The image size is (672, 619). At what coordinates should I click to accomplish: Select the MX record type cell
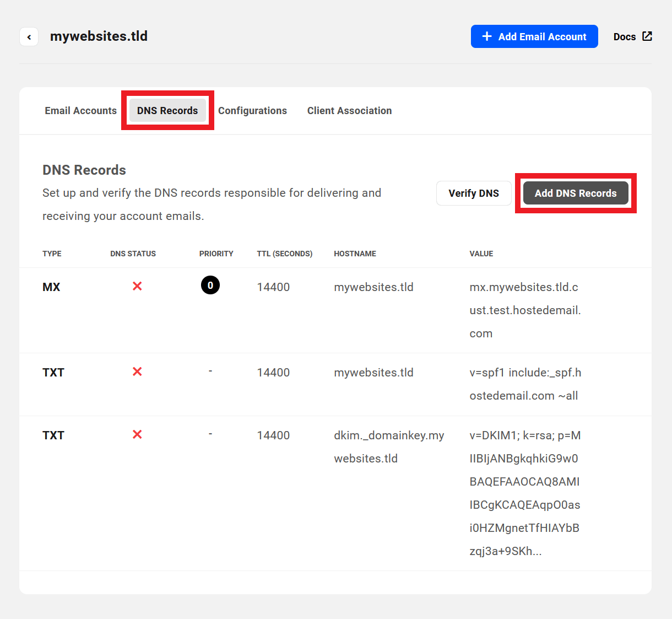coord(51,287)
